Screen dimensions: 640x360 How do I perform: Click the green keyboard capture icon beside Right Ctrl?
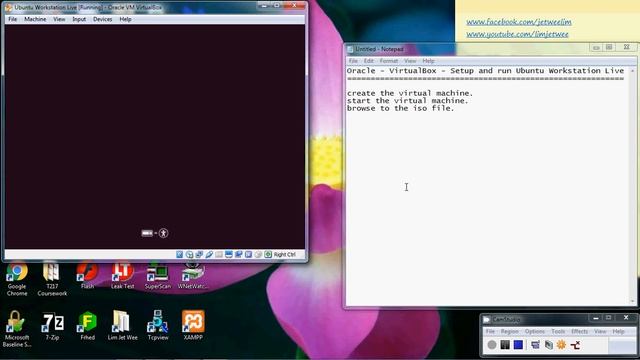(x=268, y=254)
